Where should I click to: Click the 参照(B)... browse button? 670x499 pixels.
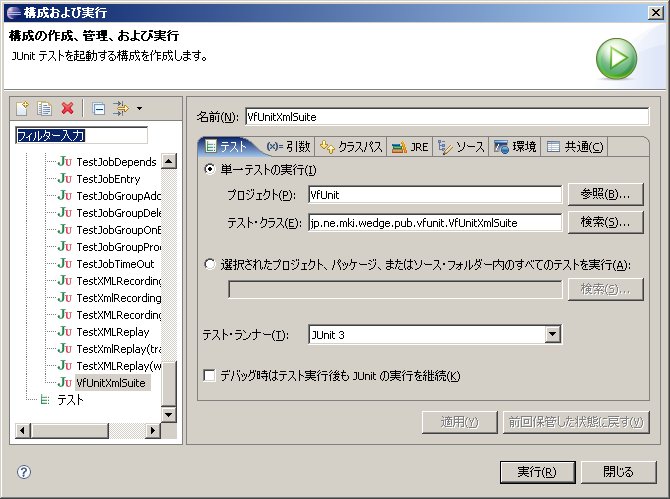(605, 194)
